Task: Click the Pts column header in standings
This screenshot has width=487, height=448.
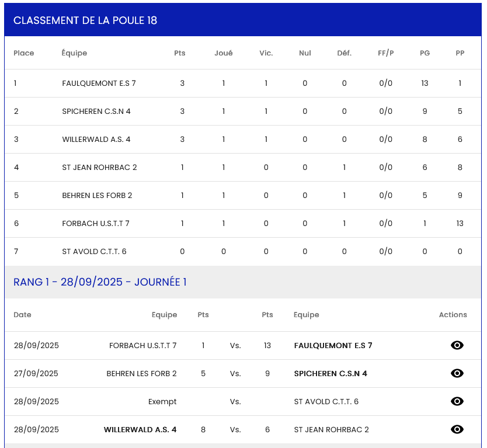Action: (x=180, y=53)
